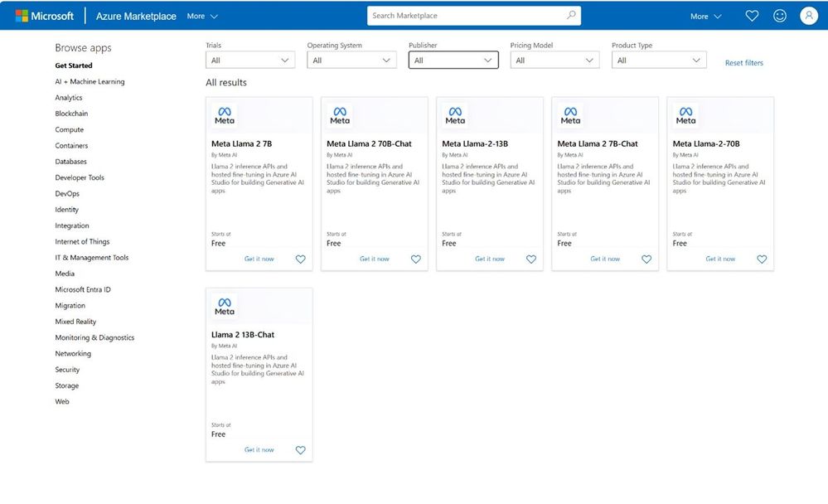Expand the Pricing Model dropdown
The width and height of the screenshot is (828, 504).
coord(554,61)
